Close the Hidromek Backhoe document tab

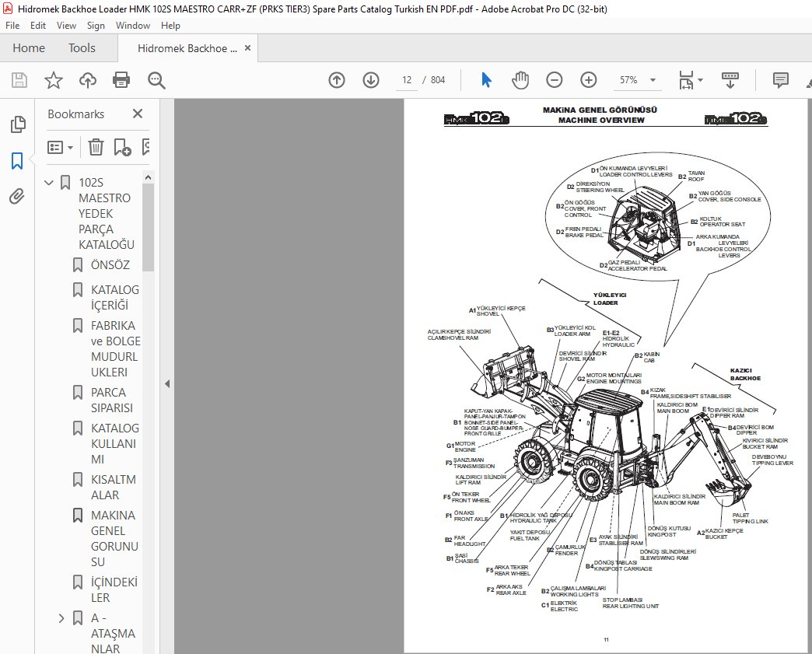coord(247,48)
